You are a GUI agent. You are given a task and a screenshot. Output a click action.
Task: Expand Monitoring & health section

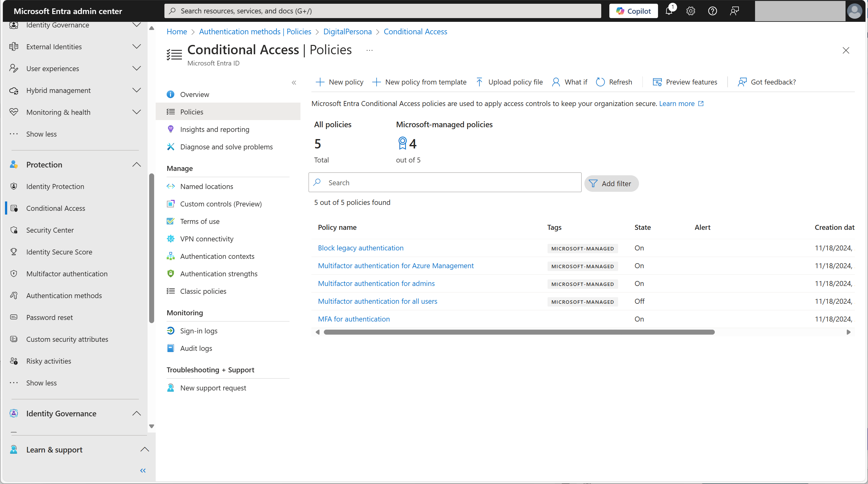[136, 112]
